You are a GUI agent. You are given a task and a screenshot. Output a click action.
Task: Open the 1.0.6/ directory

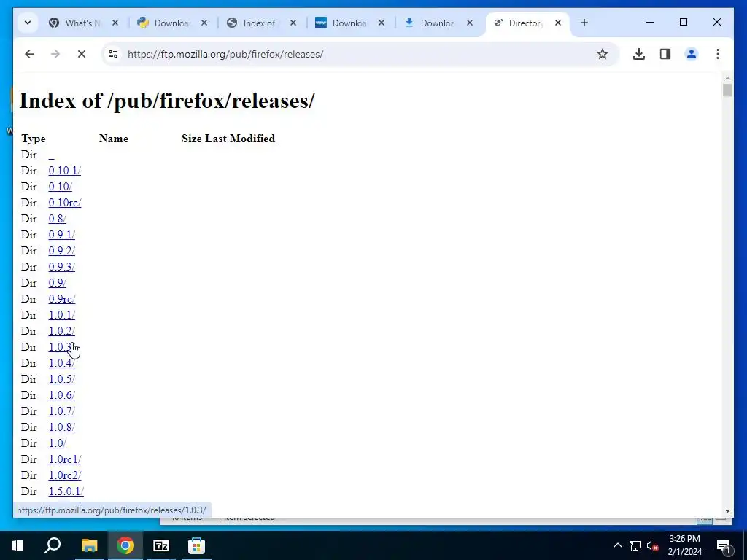pos(61,395)
